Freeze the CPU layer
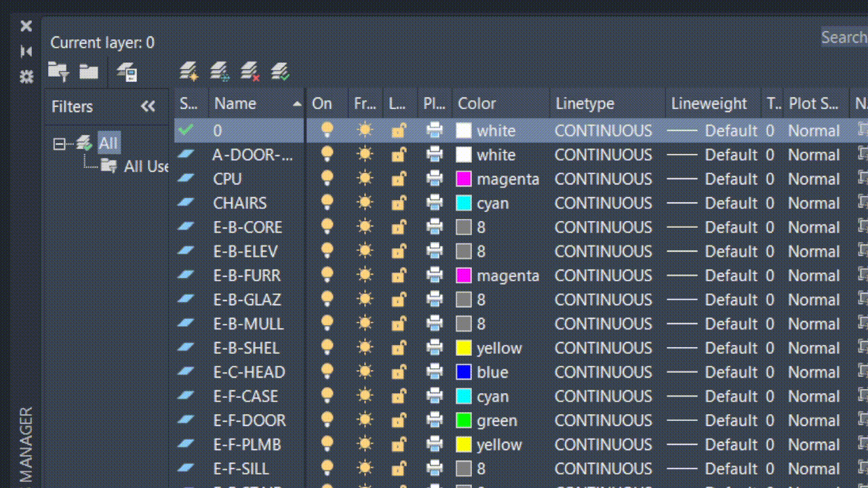Screen dimensions: 868x488 365,179
